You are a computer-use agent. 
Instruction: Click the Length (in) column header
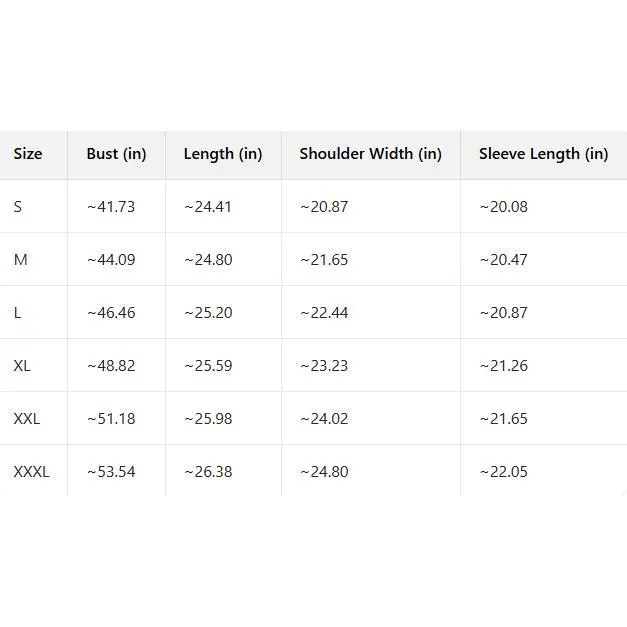click(223, 154)
